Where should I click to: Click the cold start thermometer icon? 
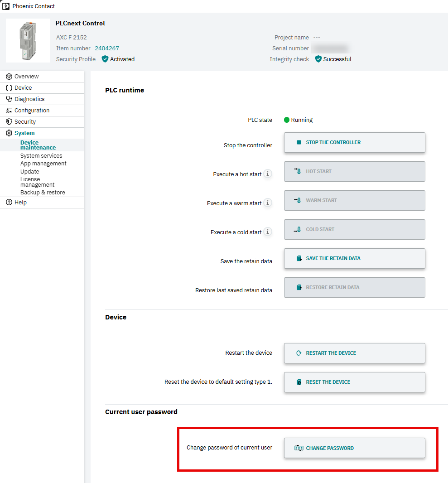298,229
